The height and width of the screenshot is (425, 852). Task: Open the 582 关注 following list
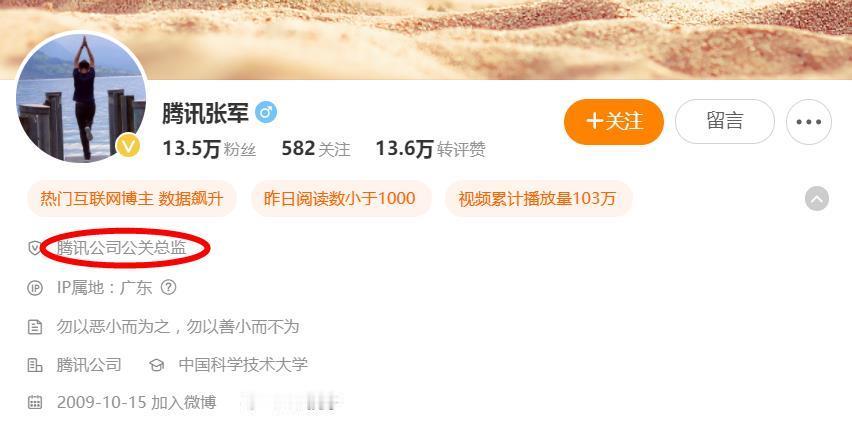[x=316, y=149]
